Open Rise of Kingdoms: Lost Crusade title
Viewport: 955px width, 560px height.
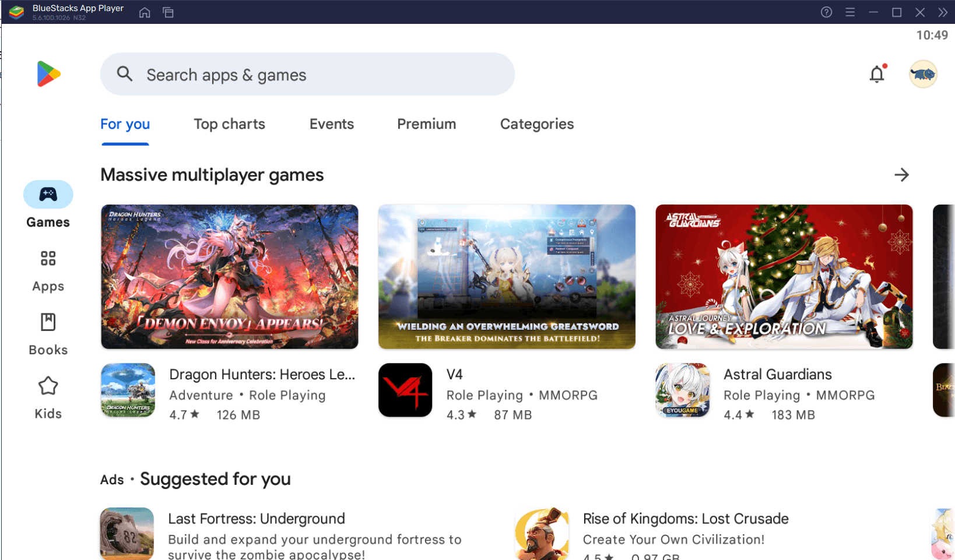686,519
